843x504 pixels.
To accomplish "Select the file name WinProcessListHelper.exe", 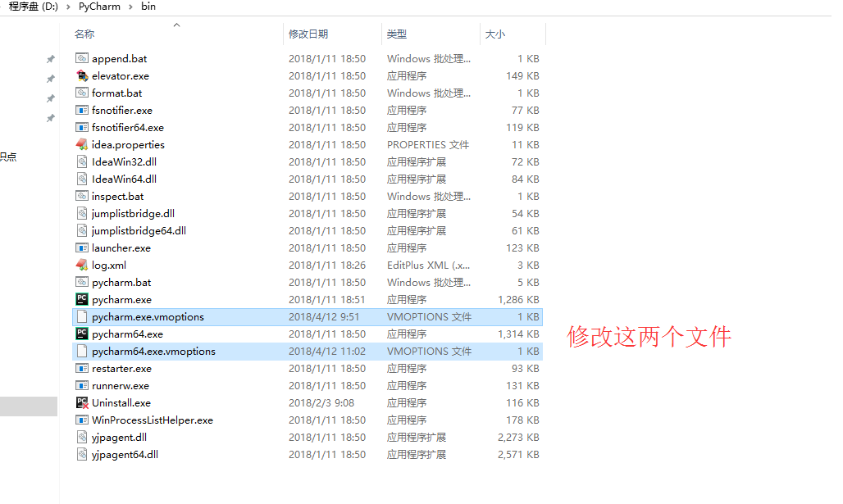I will (x=153, y=420).
